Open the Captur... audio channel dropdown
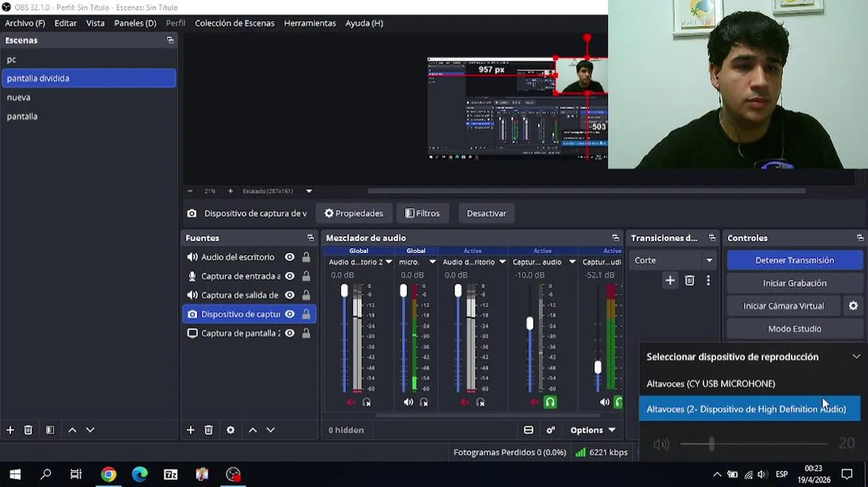868x487 pixels. pyautogui.click(x=573, y=262)
